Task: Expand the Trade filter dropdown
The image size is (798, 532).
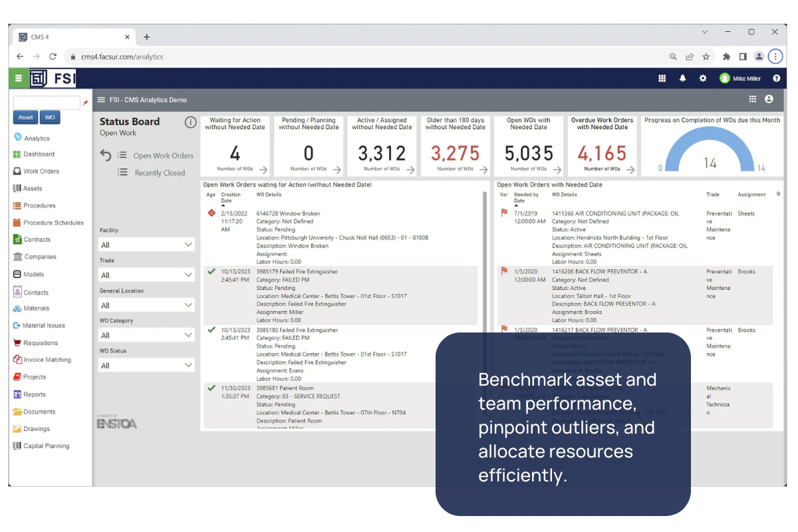Action: [146, 275]
